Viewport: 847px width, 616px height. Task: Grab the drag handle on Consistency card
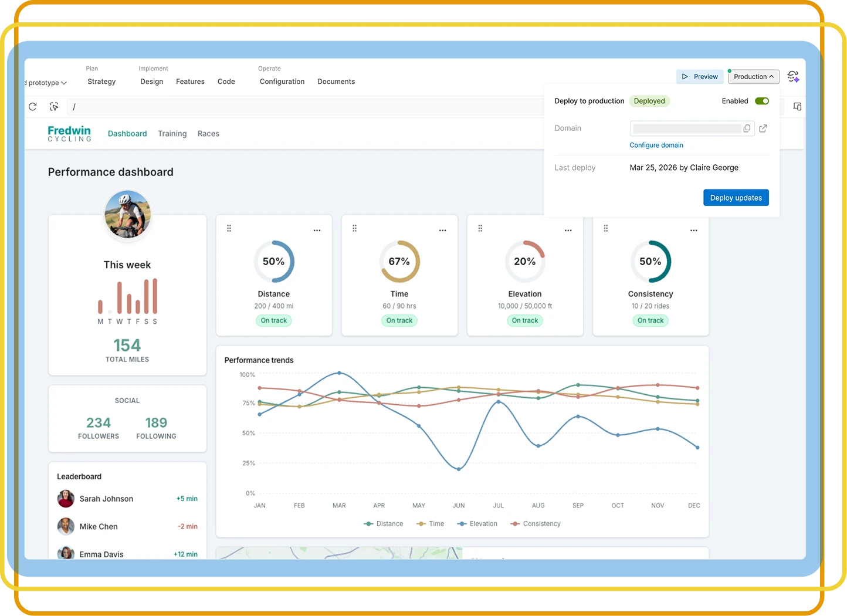pos(606,228)
